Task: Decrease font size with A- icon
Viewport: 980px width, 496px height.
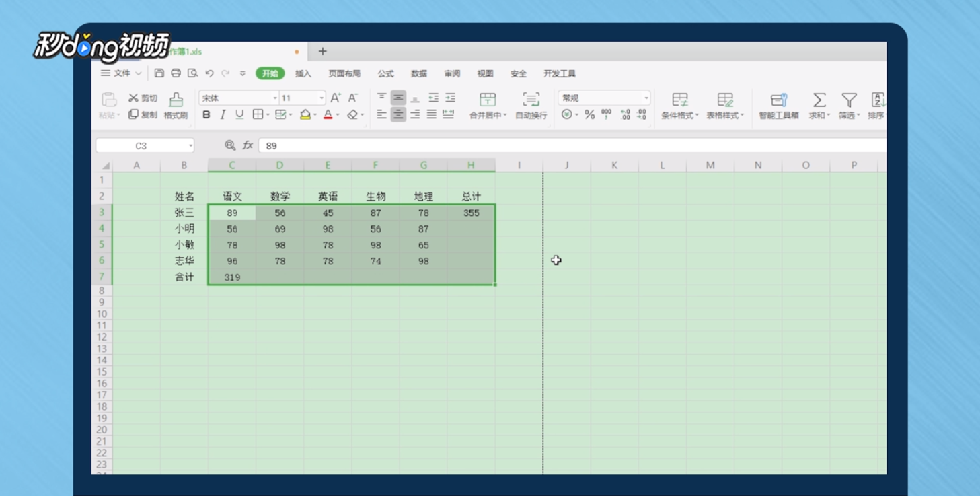Action: point(353,98)
